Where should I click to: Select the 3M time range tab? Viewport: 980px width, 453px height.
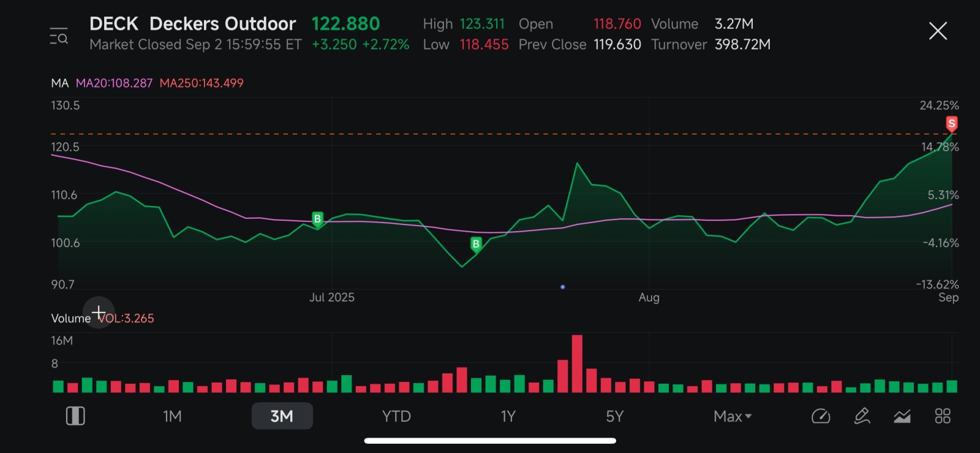tap(282, 416)
